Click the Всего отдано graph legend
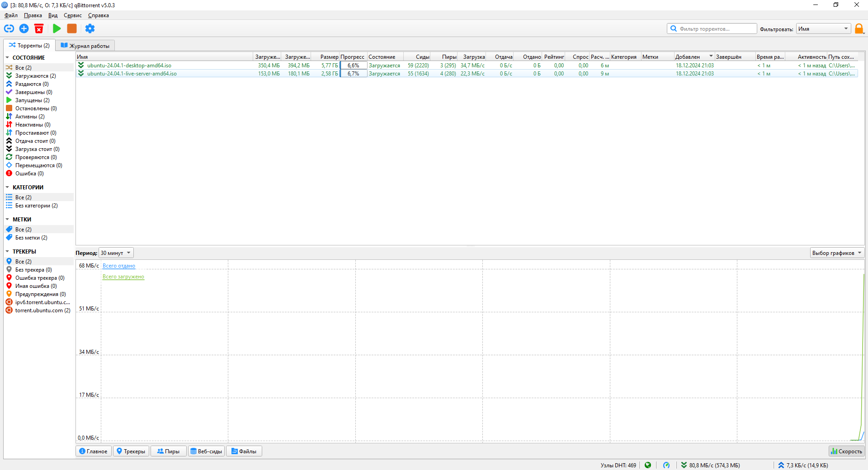This screenshot has width=868, height=470. click(x=119, y=266)
